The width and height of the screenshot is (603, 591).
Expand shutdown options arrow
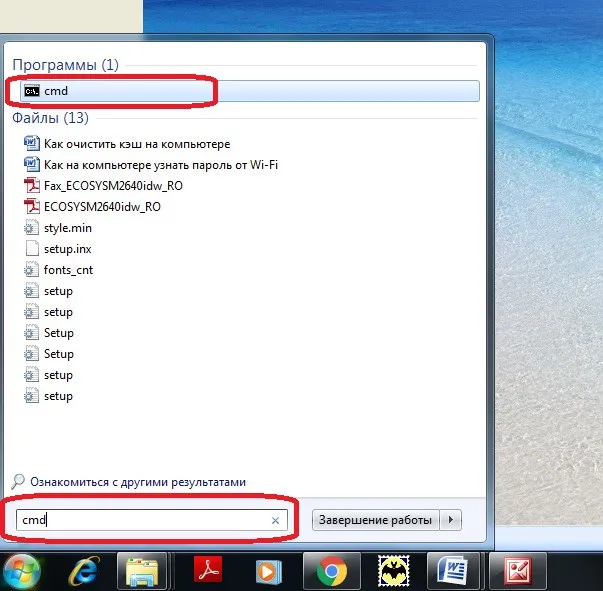[x=452, y=520]
